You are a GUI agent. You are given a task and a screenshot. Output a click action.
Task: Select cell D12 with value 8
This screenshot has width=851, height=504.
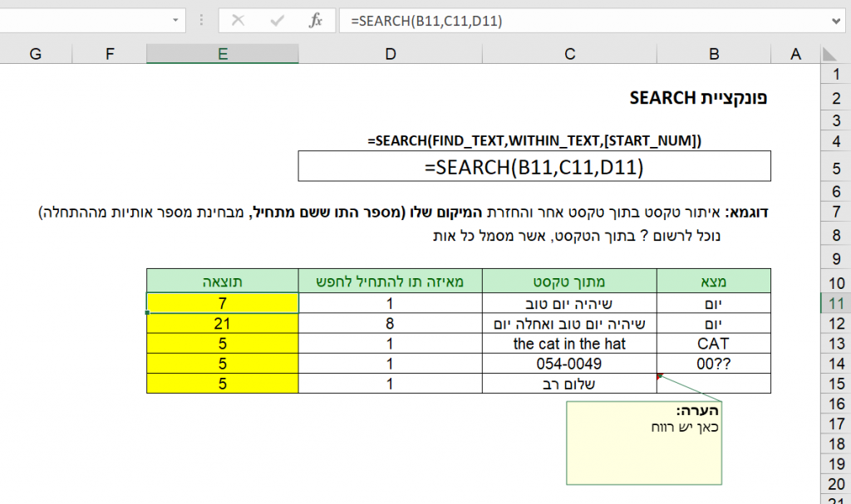coord(391,323)
